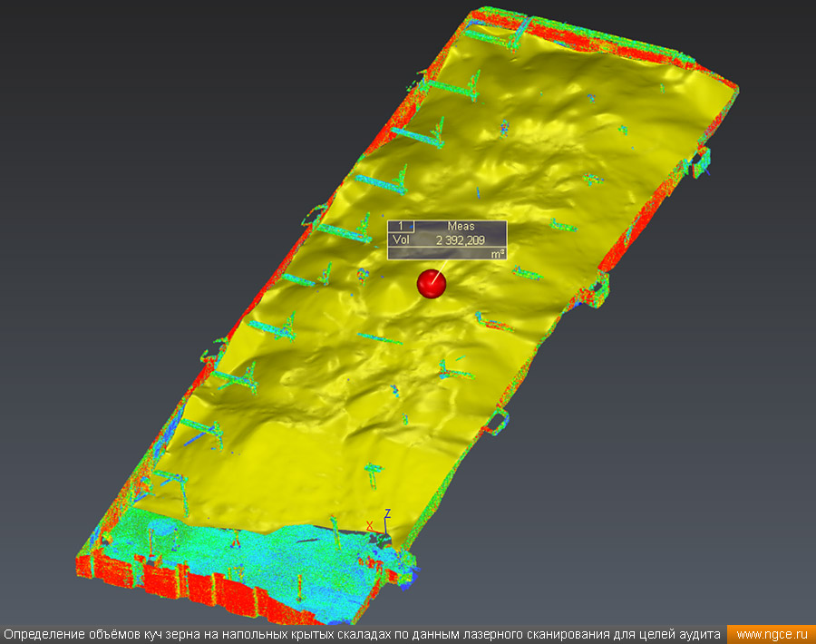
Task: Click the "Vol" row label
Action: [400, 240]
